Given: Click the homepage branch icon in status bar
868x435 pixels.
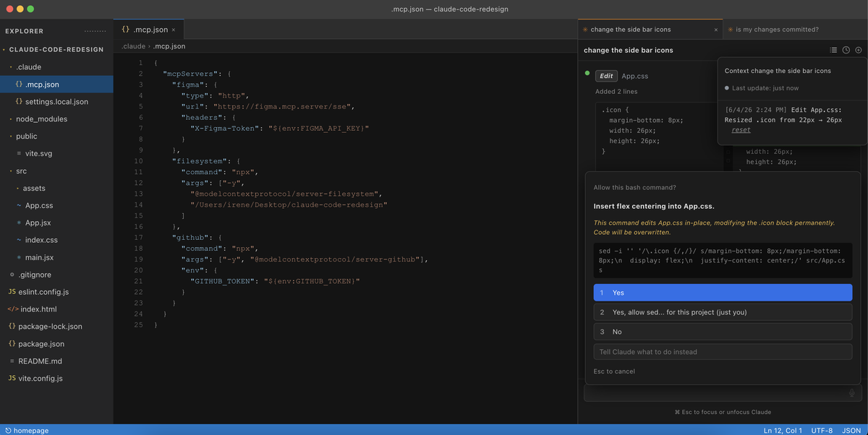Looking at the screenshot, I should [7, 430].
